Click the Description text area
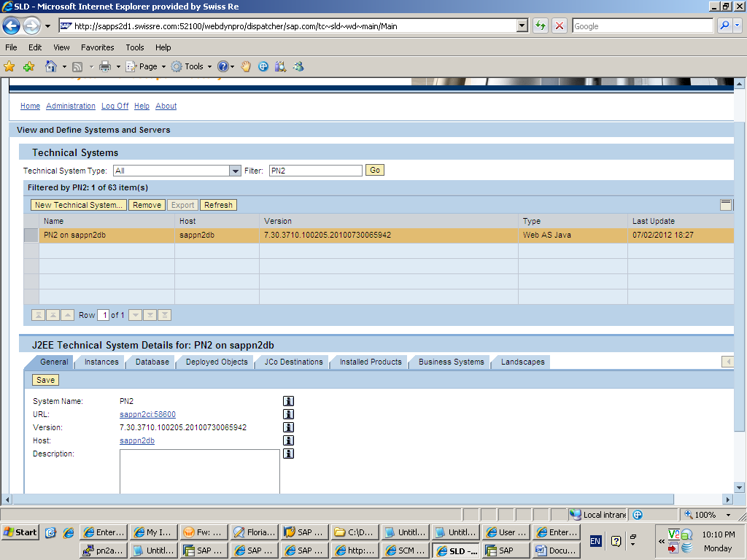The height and width of the screenshot is (560, 747). (x=200, y=472)
